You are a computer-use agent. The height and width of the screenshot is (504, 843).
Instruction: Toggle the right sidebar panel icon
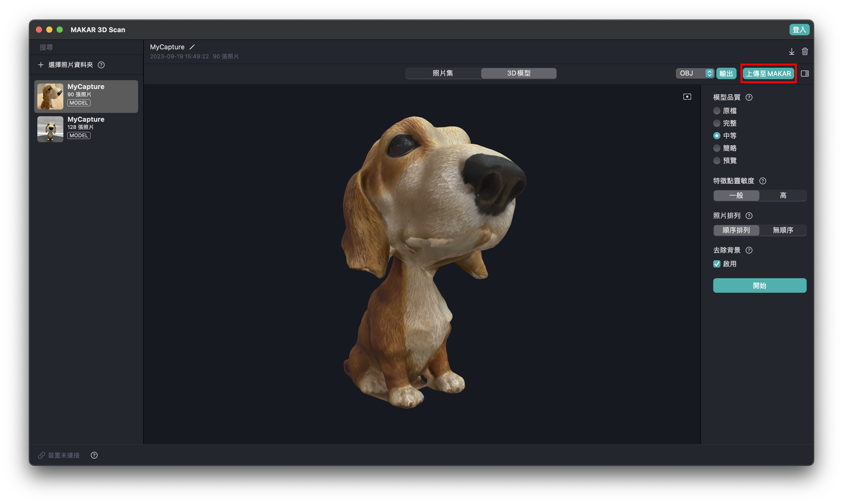805,73
